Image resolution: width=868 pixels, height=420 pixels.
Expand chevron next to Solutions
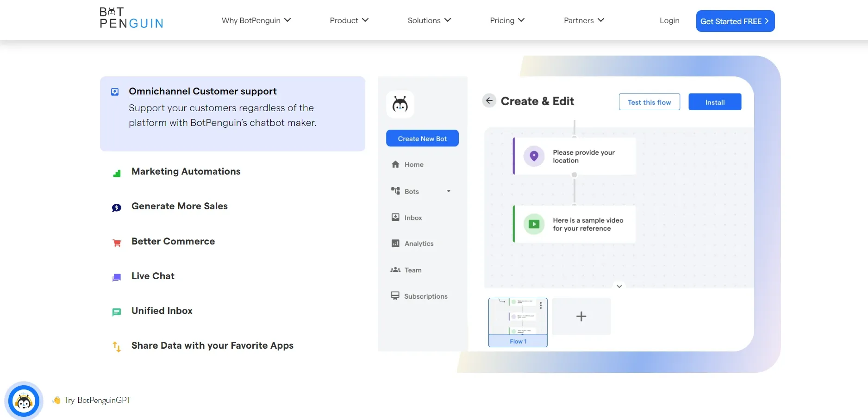[448, 20]
